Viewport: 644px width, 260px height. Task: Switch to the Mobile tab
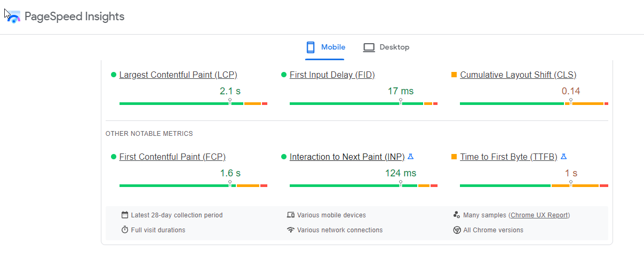tap(325, 47)
